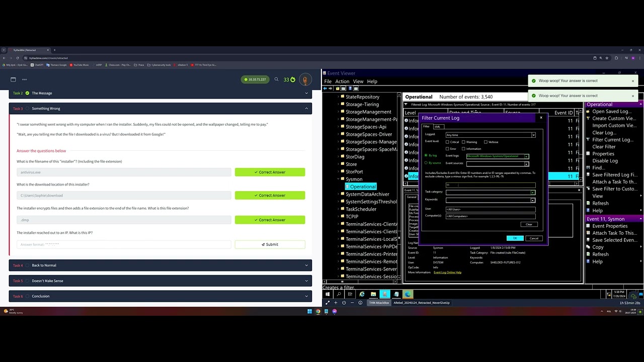The height and width of the screenshot is (362, 644).
Task: Open the remote Windows Start menu
Action: (328, 294)
